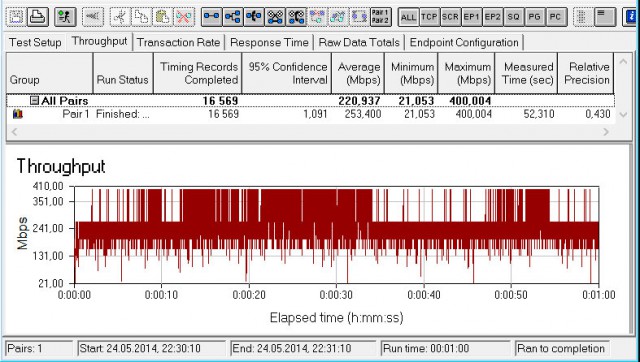Toggle the EP1 grouping button
Image resolution: width=640 pixels, height=362 pixels.
coord(471,17)
